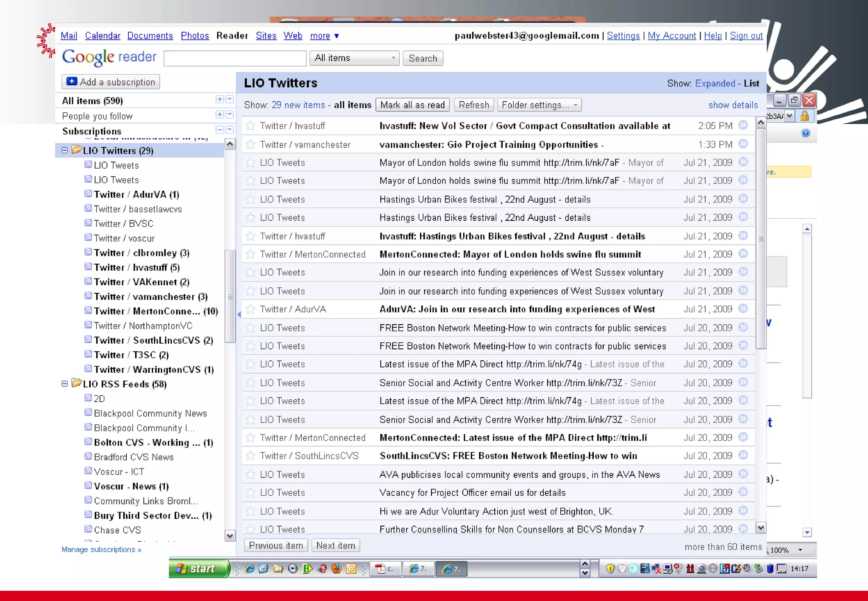Click subscriptions list scrollbar thumb
Image resolution: width=868 pixels, height=601 pixels.
pyautogui.click(x=230, y=296)
